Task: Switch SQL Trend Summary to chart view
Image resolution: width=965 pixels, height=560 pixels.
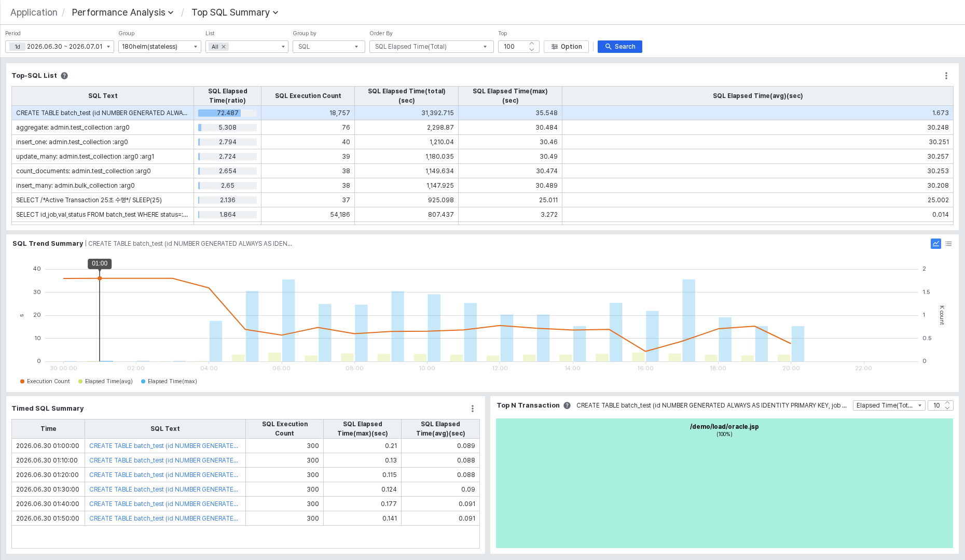Action: click(936, 244)
